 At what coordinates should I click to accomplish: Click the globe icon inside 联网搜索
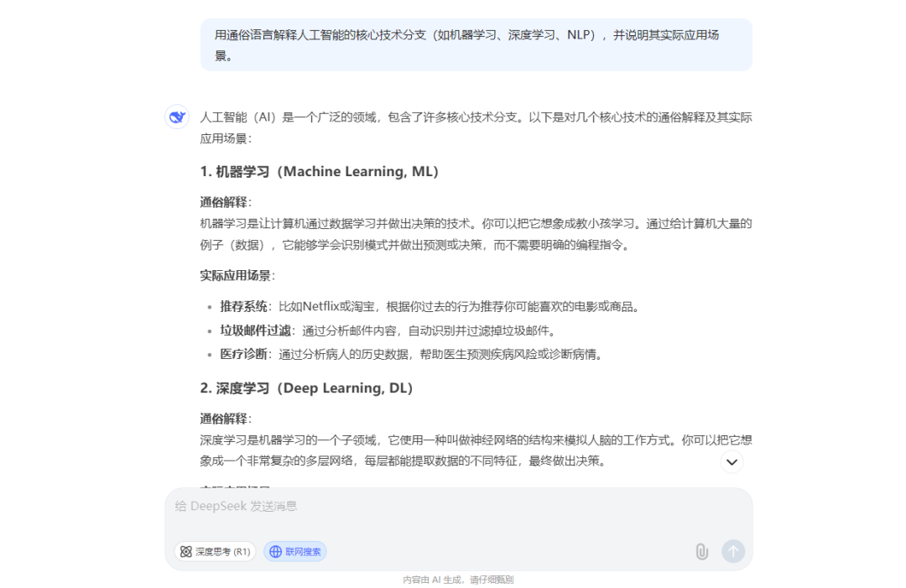tap(275, 552)
